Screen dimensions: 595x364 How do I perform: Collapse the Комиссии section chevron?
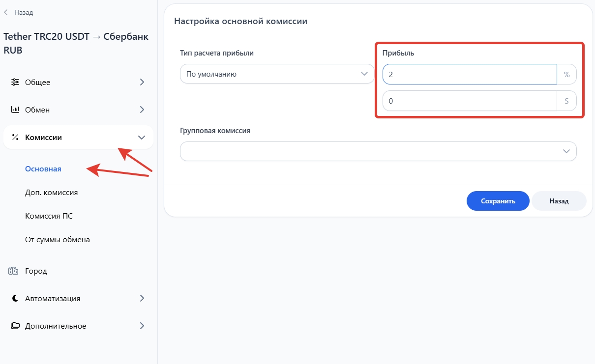pyautogui.click(x=142, y=138)
